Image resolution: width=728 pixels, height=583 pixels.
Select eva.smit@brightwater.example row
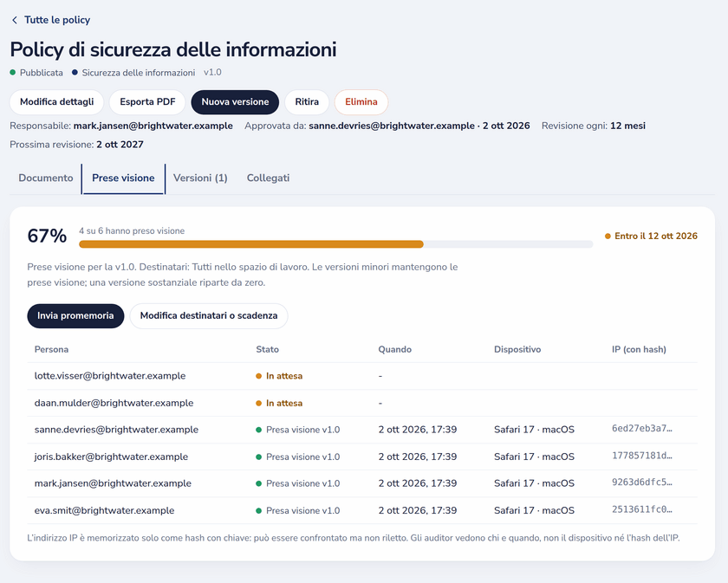[x=362, y=510]
